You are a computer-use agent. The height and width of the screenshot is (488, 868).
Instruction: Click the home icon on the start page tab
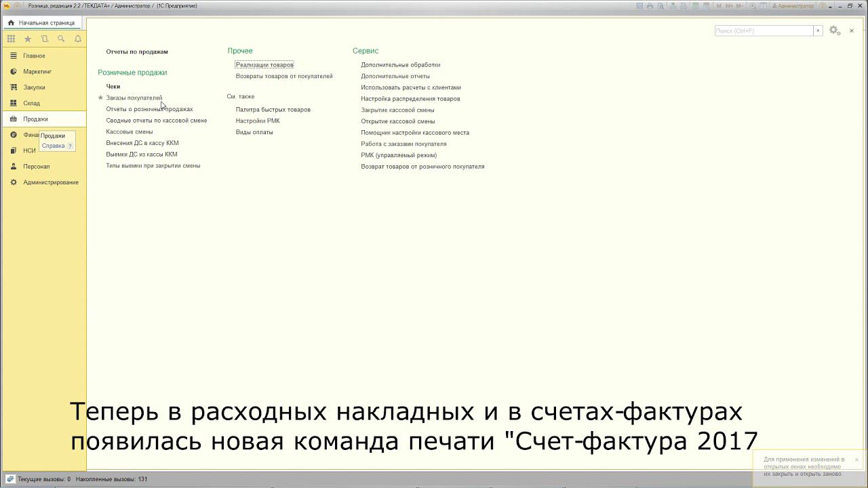point(11,22)
